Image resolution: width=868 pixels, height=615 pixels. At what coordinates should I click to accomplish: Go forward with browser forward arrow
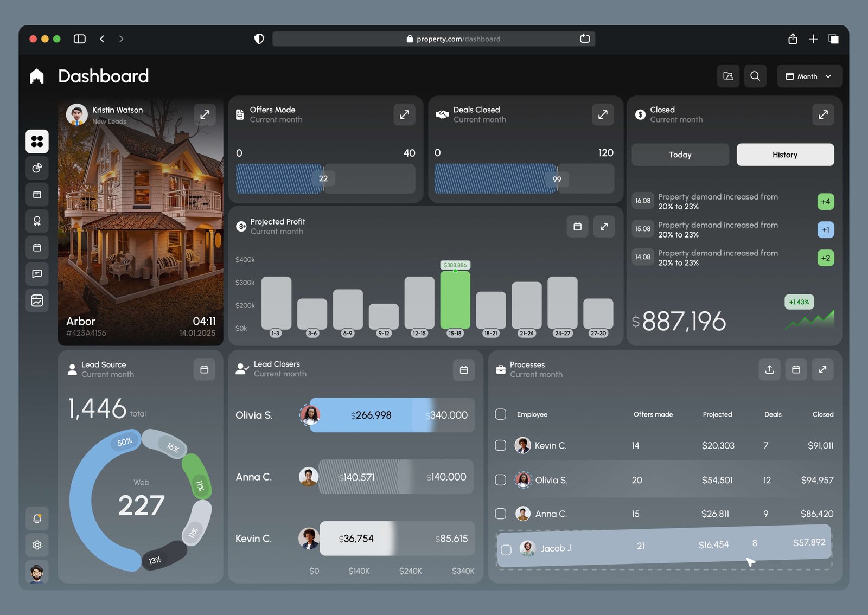tap(121, 39)
